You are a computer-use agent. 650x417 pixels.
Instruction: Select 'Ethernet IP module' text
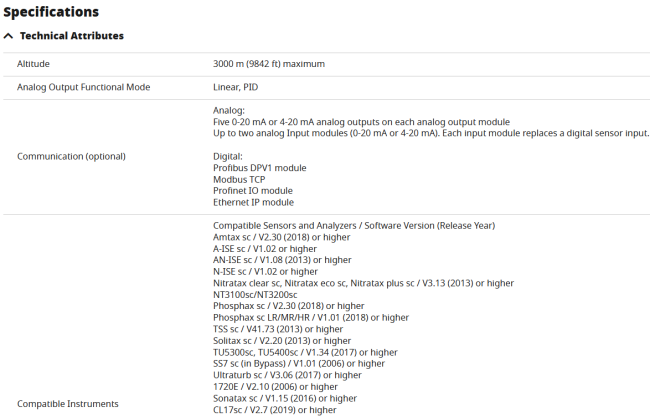[253, 202]
